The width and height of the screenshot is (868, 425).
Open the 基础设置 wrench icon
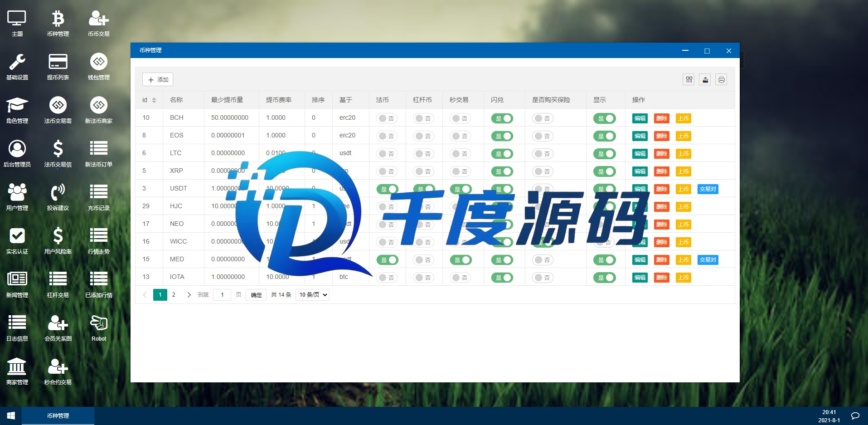[x=17, y=67]
